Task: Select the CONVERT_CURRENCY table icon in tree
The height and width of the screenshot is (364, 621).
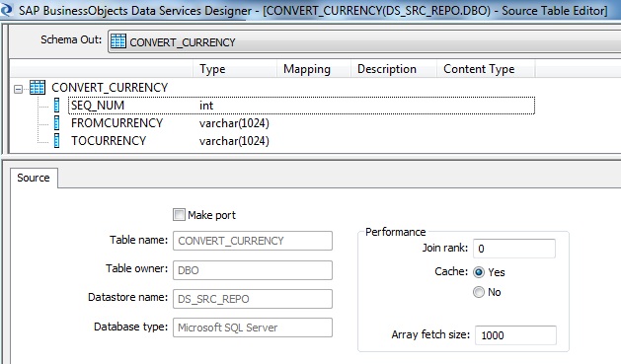Action: pyautogui.click(x=38, y=87)
